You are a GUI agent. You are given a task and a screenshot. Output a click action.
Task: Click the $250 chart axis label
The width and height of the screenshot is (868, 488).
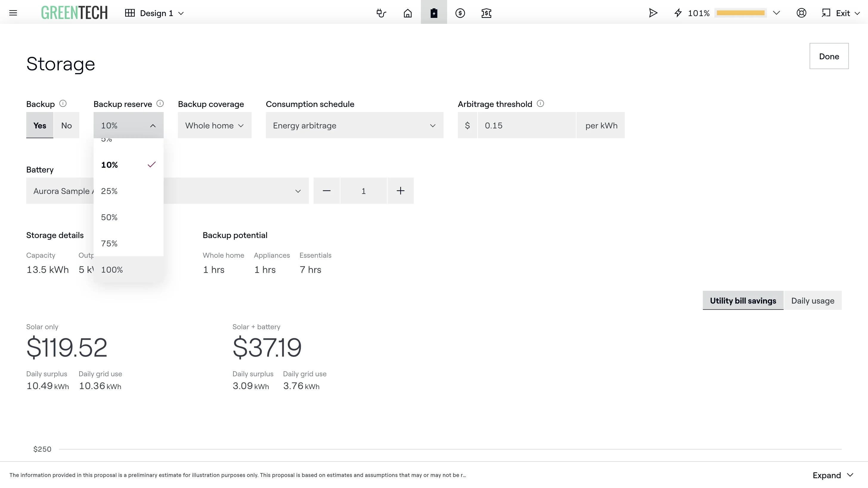tap(42, 449)
